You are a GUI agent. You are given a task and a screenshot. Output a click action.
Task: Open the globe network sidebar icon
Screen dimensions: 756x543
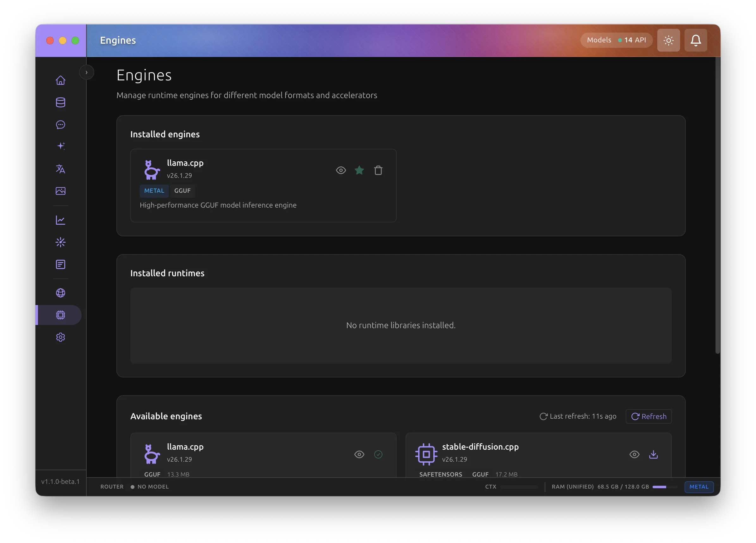[x=60, y=293]
